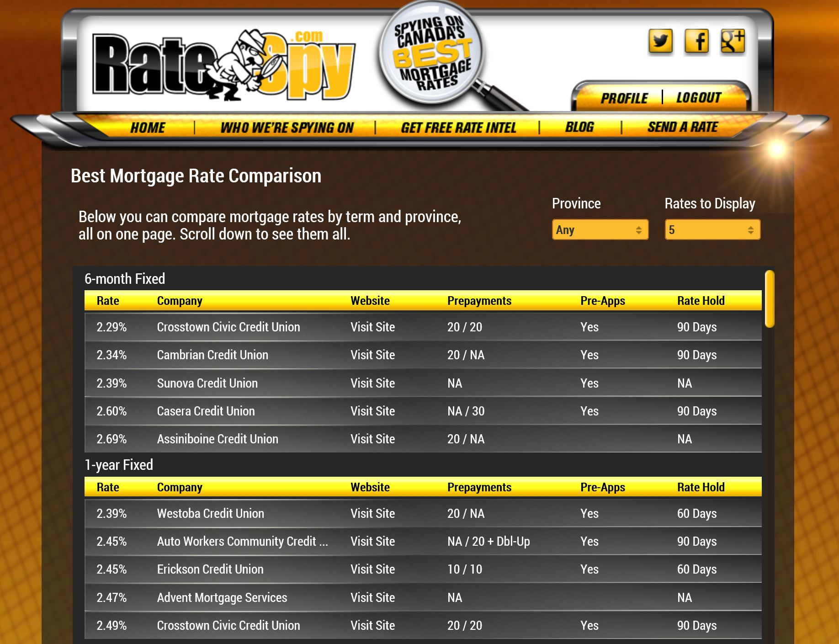Open the Twitter social icon
This screenshot has width=839, height=644.
pos(660,42)
